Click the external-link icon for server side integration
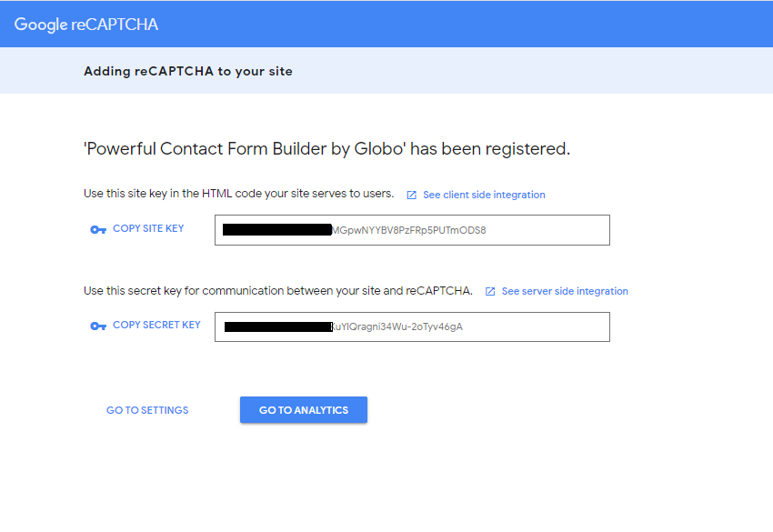 (490, 292)
